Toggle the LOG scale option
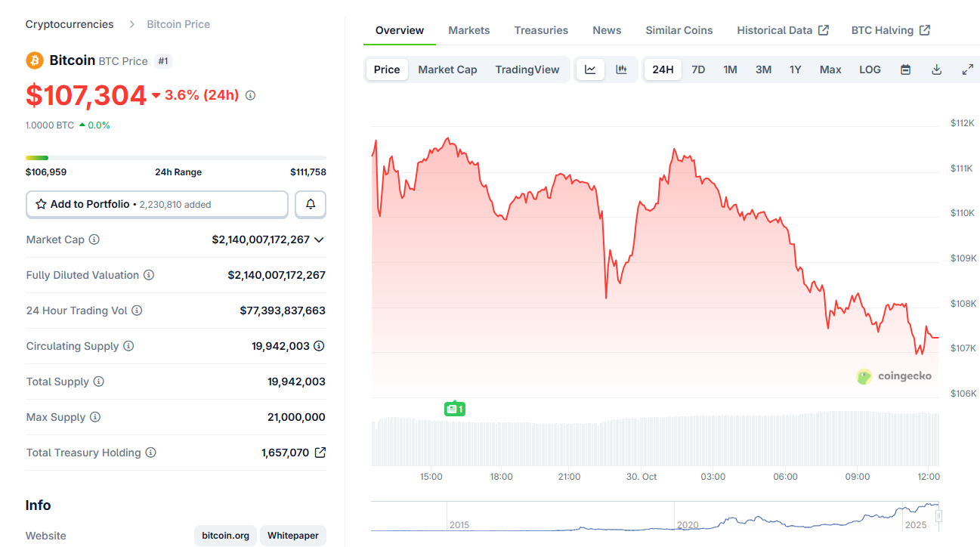 tap(870, 70)
